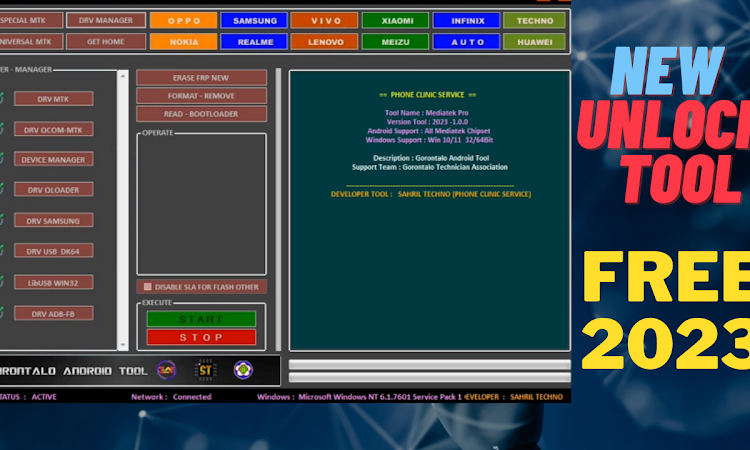
Task: Click the scroll up arrow in driver manager
Action: (123, 76)
